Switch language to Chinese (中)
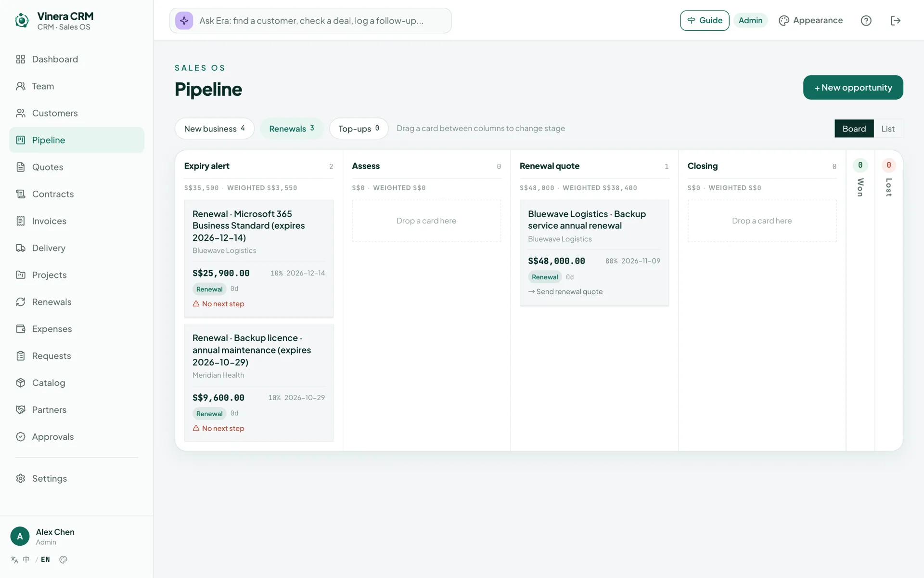 pyautogui.click(x=26, y=559)
